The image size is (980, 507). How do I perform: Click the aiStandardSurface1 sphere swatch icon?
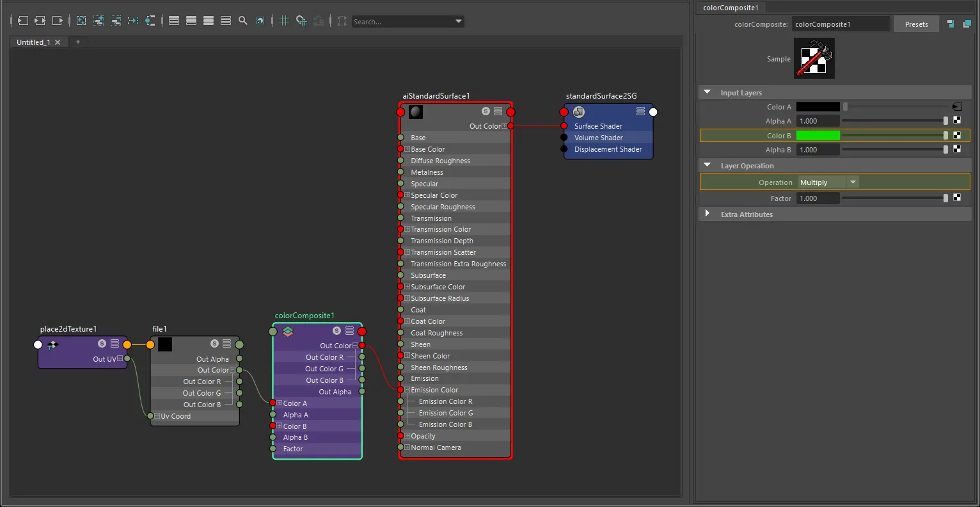pos(416,112)
